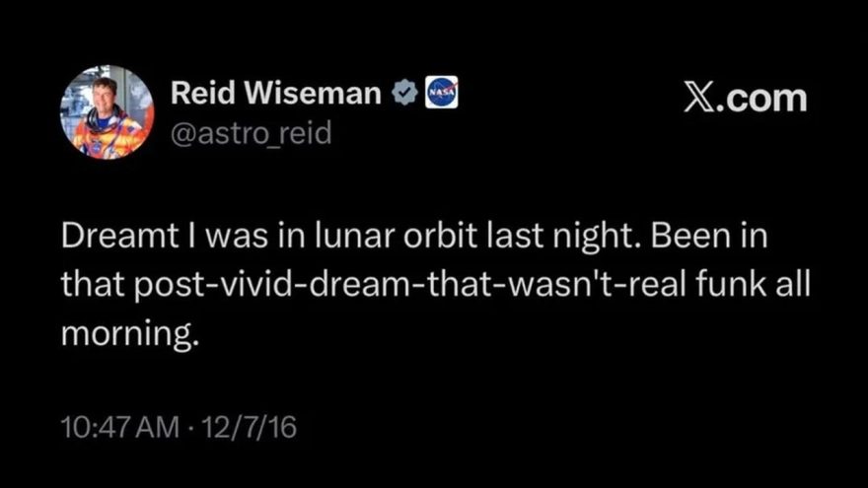Click the @astro_reid handle

[x=251, y=133]
